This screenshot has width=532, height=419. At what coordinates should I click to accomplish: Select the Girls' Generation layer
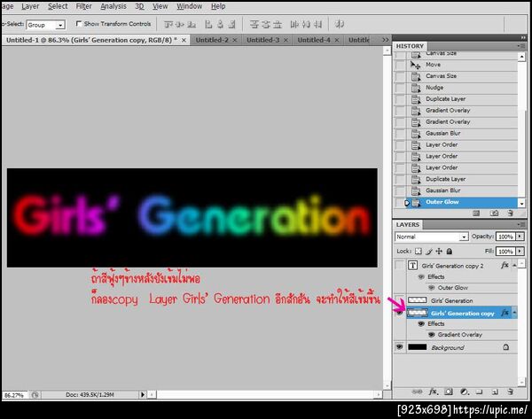462,300
